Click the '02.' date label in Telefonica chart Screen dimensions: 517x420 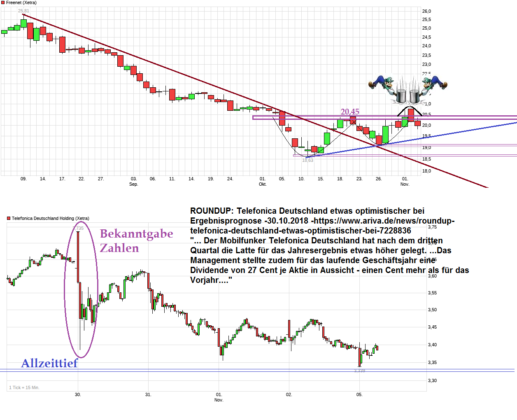pyautogui.click(x=289, y=394)
